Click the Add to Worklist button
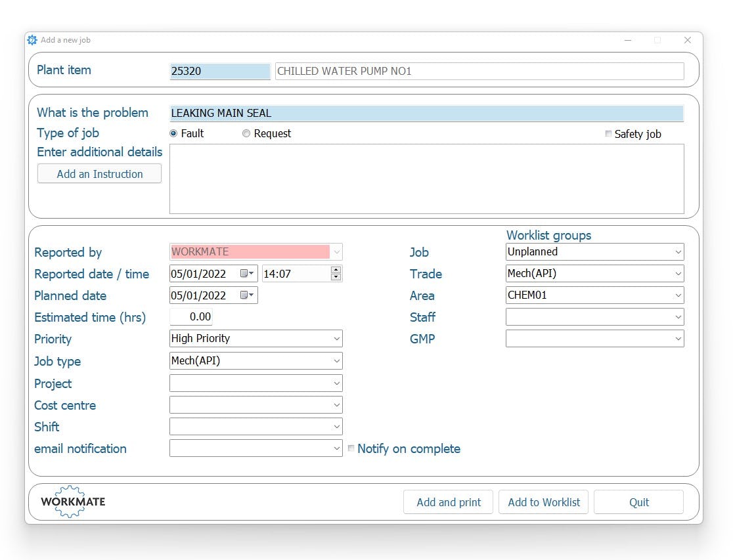This screenshot has width=733, height=560. point(543,502)
